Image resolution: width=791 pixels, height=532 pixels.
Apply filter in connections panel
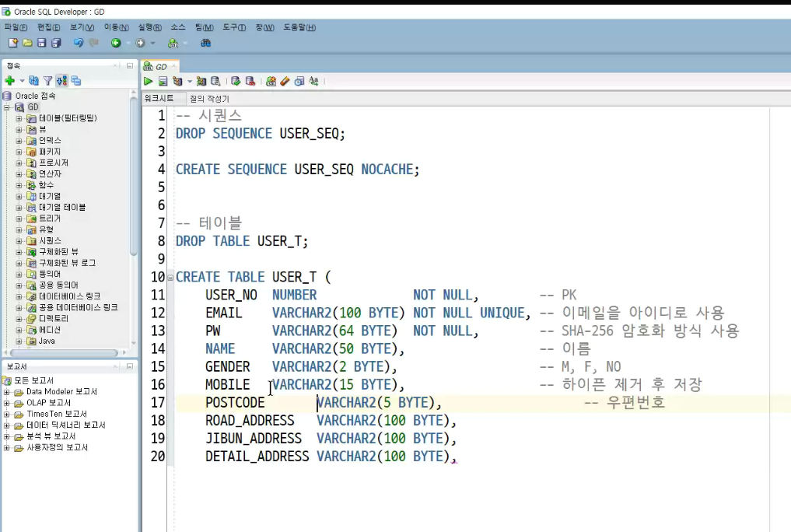pos(48,80)
